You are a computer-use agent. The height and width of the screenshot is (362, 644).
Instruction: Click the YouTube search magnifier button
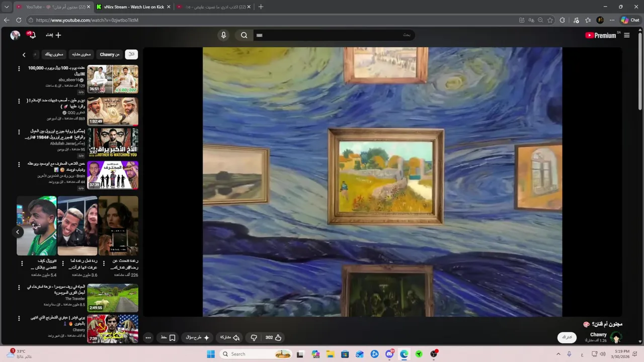pos(244,35)
